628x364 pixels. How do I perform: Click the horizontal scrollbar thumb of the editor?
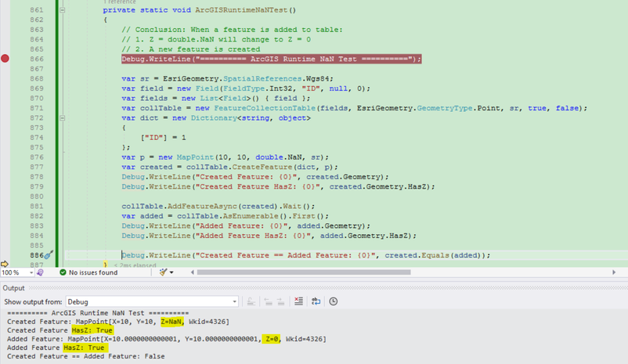click(x=304, y=272)
